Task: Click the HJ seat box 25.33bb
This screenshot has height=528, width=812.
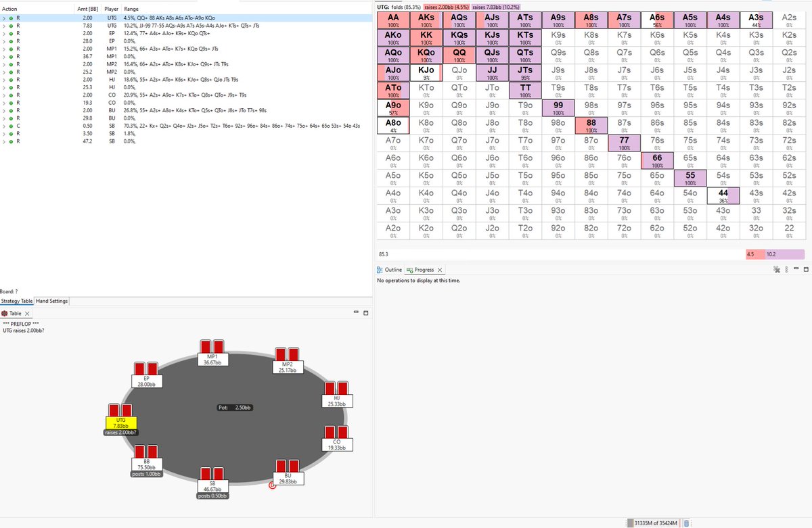Action: [x=337, y=400]
